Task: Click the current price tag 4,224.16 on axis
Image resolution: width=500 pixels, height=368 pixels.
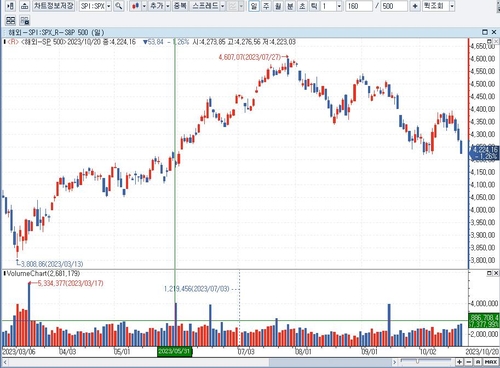Action: click(x=484, y=153)
